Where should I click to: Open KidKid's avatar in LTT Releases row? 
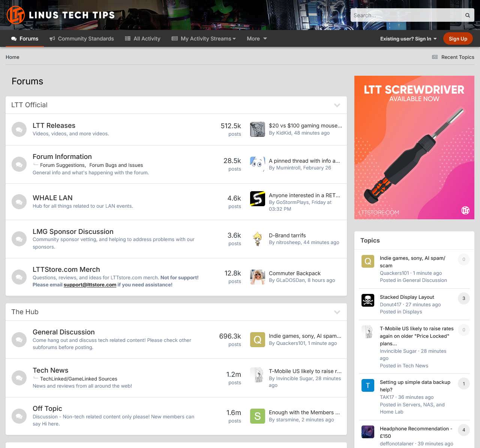coord(258,129)
